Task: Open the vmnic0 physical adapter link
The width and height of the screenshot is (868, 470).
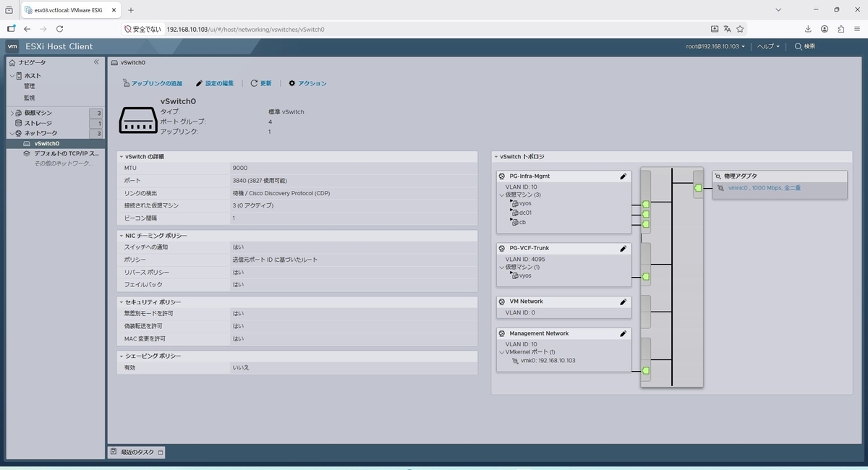Action: click(x=764, y=188)
